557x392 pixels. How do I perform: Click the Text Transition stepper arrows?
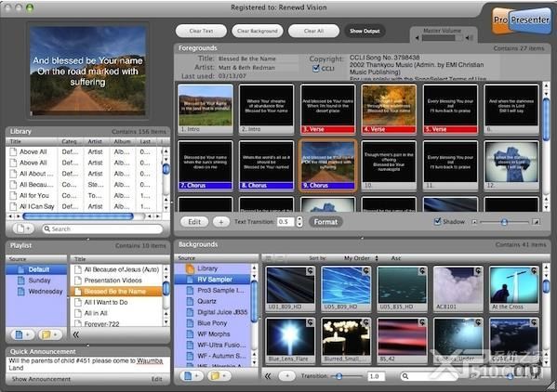pyautogui.click(x=299, y=222)
